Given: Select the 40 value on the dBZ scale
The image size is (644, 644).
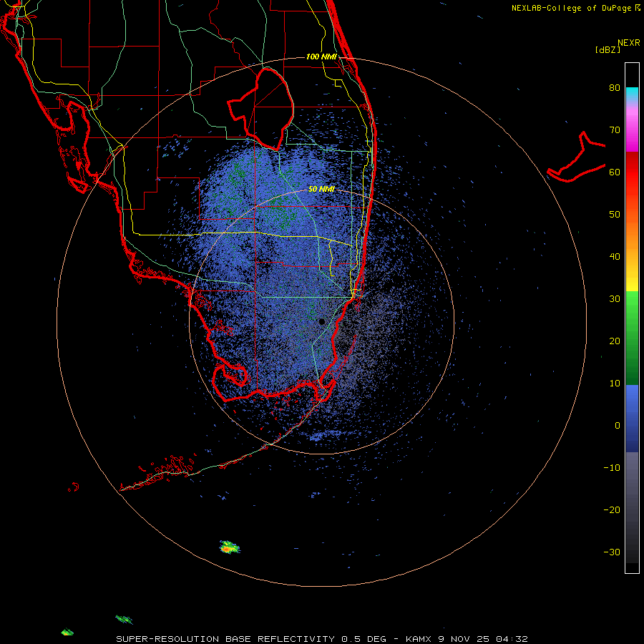Looking at the screenshot, I should (x=615, y=257).
